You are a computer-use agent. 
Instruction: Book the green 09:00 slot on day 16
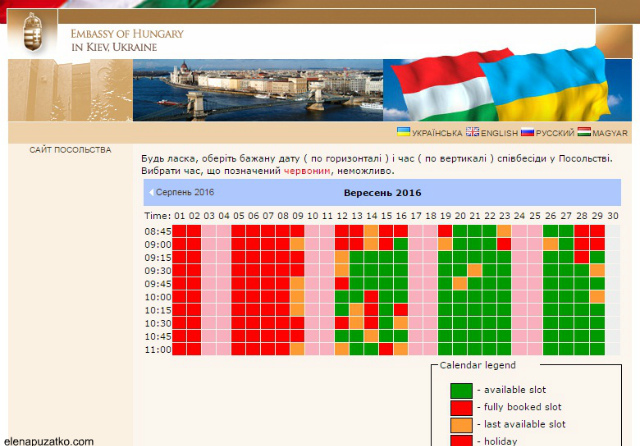401,244
